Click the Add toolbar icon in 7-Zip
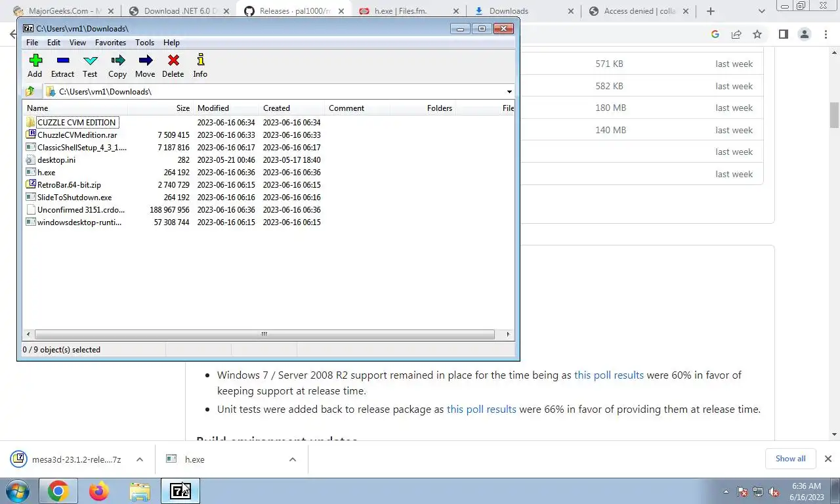The image size is (840, 504). coord(35,66)
